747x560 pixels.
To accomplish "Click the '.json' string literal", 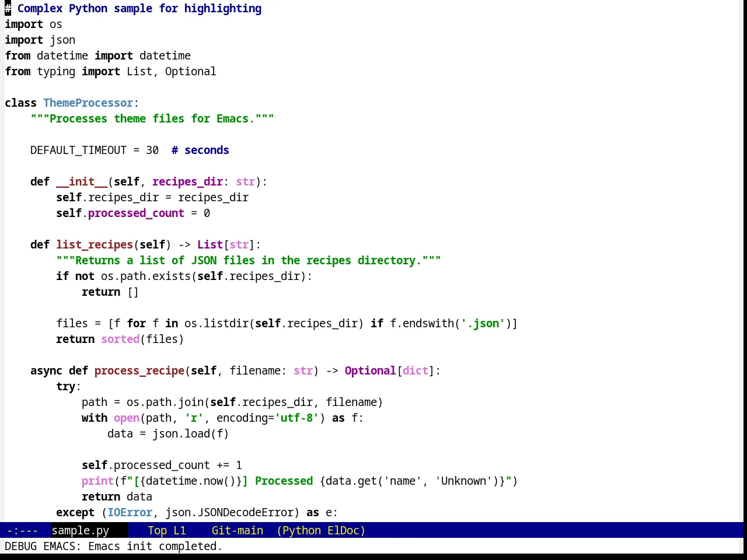I will (x=483, y=323).
